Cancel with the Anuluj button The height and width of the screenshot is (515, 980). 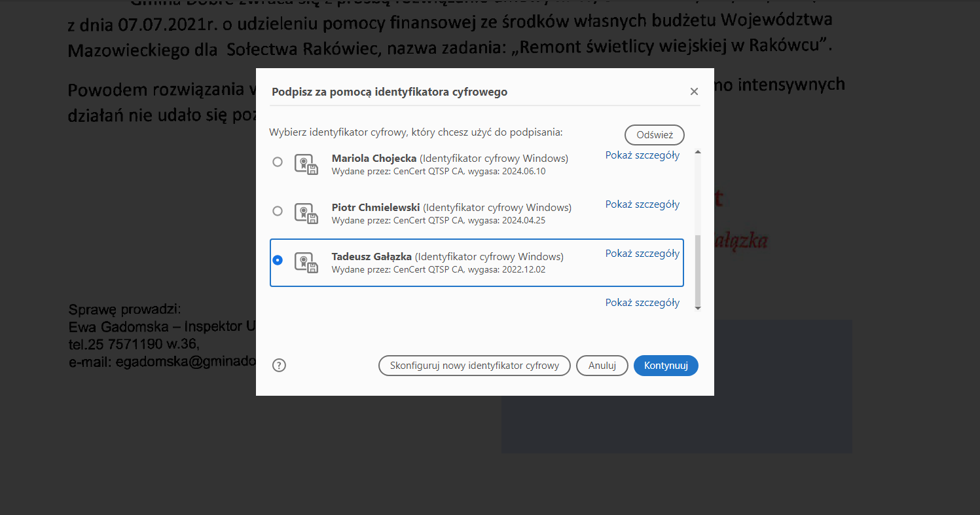coord(602,366)
